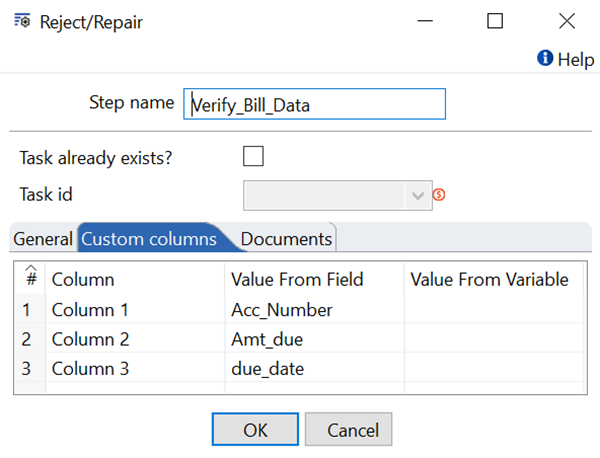Viewport: 600px width, 458px height.
Task: Click the sort arrow above the # column
Action: (x=31, y=267)
